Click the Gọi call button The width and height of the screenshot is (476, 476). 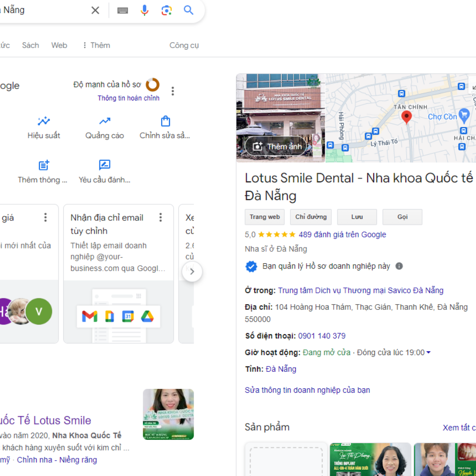pyautogui.click(x=402, y=217)
